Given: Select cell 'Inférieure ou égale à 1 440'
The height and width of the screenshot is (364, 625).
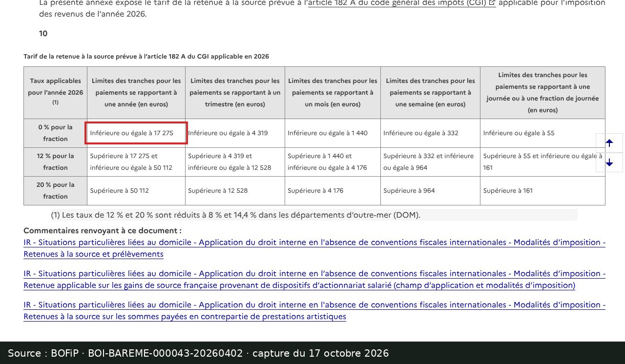Looking at the screenshot, I should click(x=333, y=133).
